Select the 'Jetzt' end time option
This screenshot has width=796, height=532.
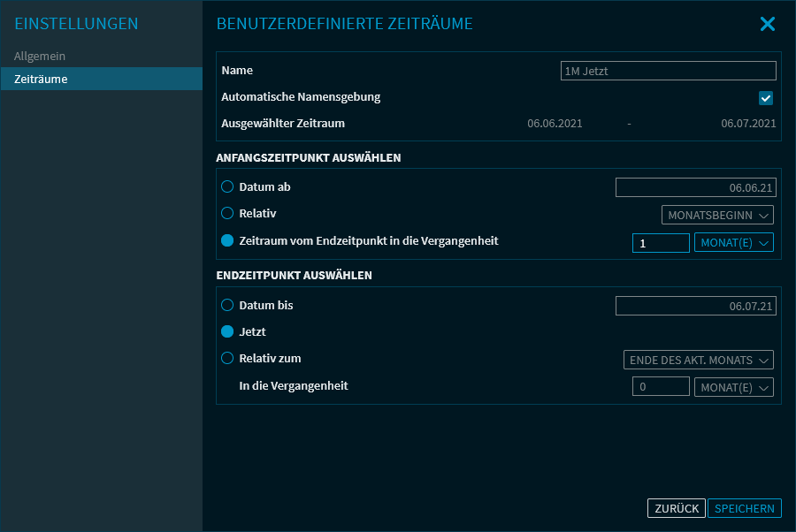(227, 332)
